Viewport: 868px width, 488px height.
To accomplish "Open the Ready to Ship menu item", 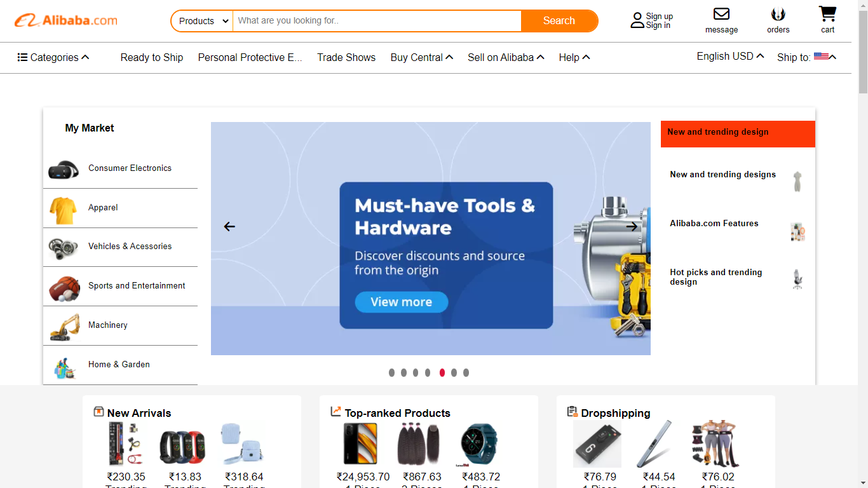I will pyautogui.click(x=152, y=58).
